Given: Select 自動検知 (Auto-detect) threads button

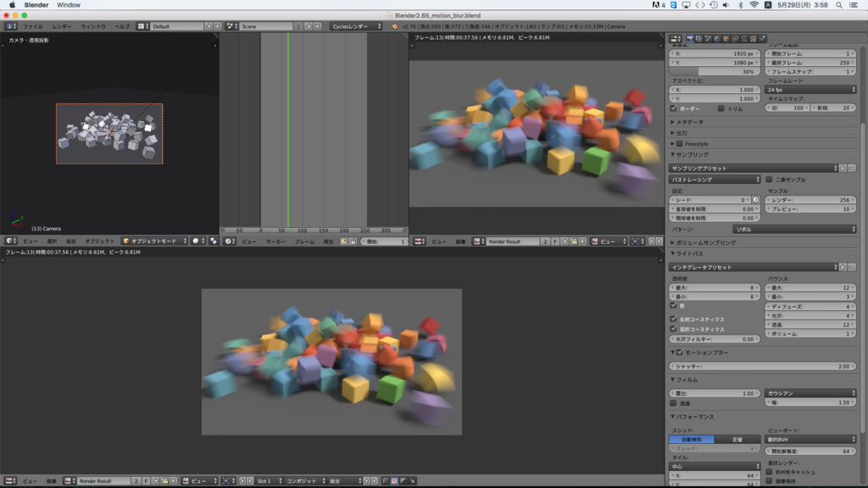Looking at the screenshot, I should pos(692,440).
